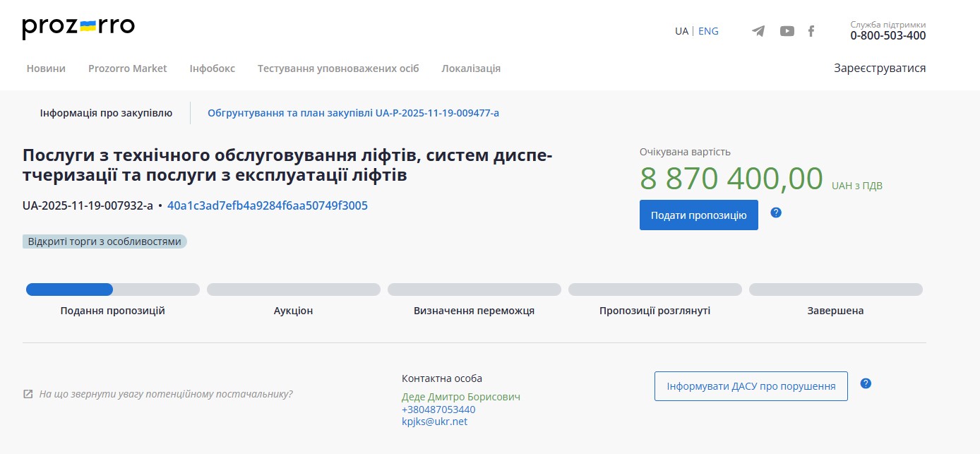Open the Telegram channel icon
980x454 pixels.
point(758,31)
